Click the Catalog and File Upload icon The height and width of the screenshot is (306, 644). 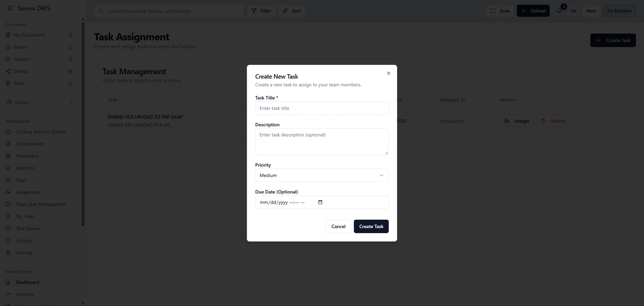coord(8,132)
